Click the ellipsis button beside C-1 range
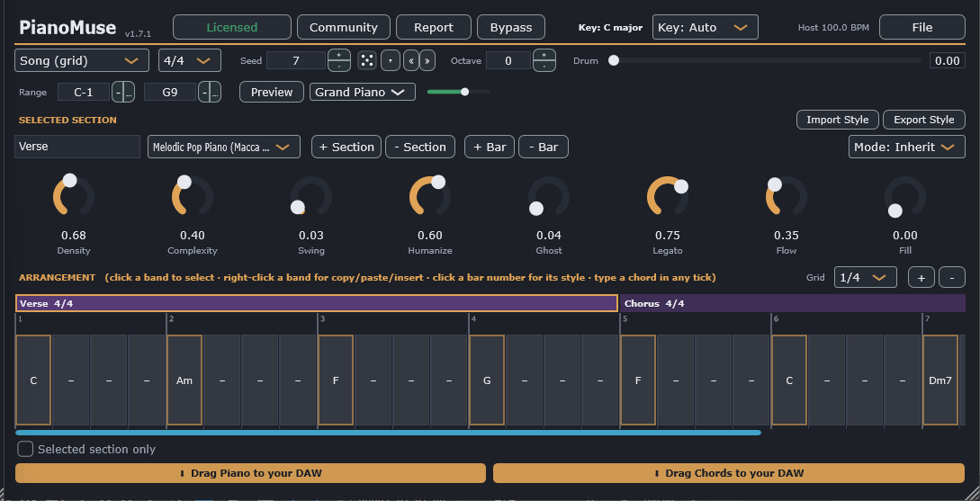Viewport: 980px width, 501px height. [129, 93]
